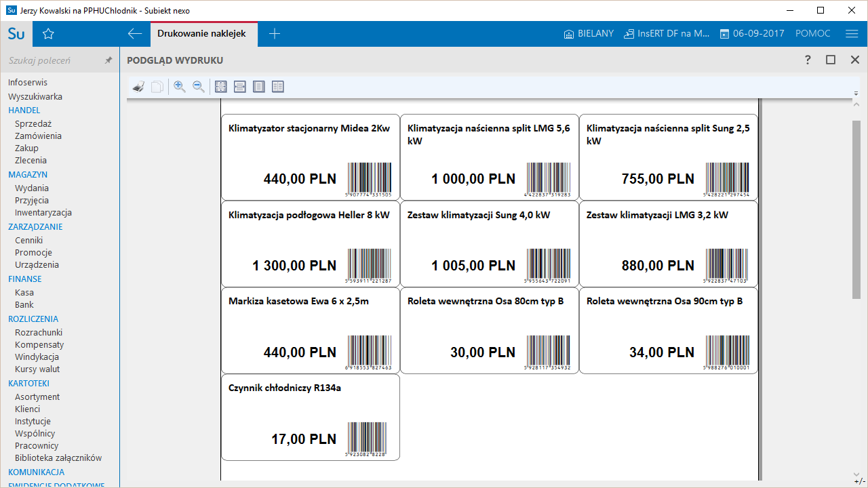
Task: Open Zakup module
Action: (x=26, y=148)
